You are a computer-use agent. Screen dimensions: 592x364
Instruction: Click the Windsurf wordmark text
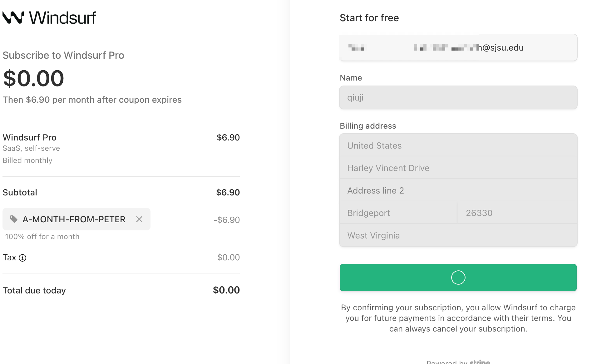pos(62,17)
